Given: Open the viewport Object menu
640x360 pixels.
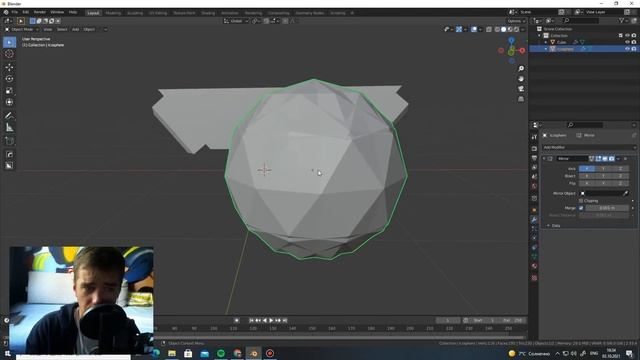Looking at the screenshot, I should click(x=89, y=29).
